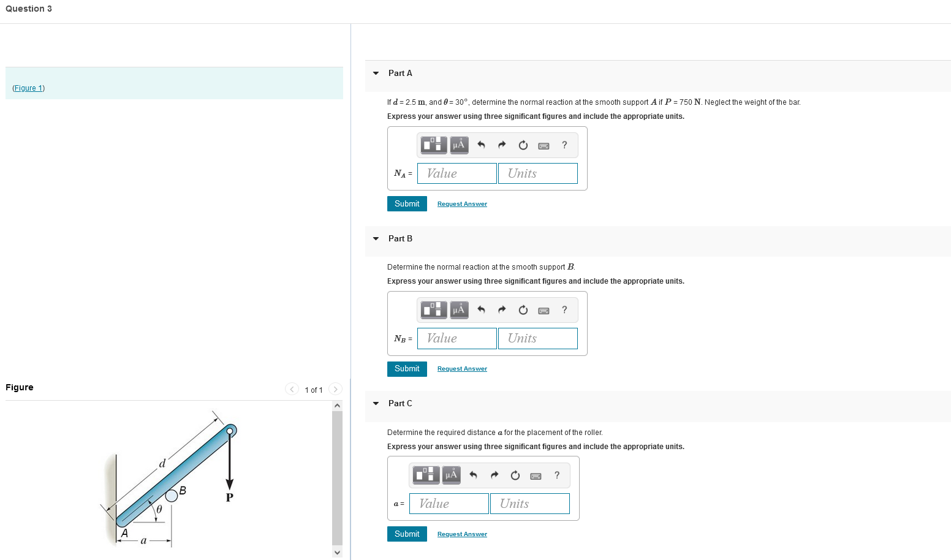Click the keyboard icon in Part A toolbar

coord(544,145)
